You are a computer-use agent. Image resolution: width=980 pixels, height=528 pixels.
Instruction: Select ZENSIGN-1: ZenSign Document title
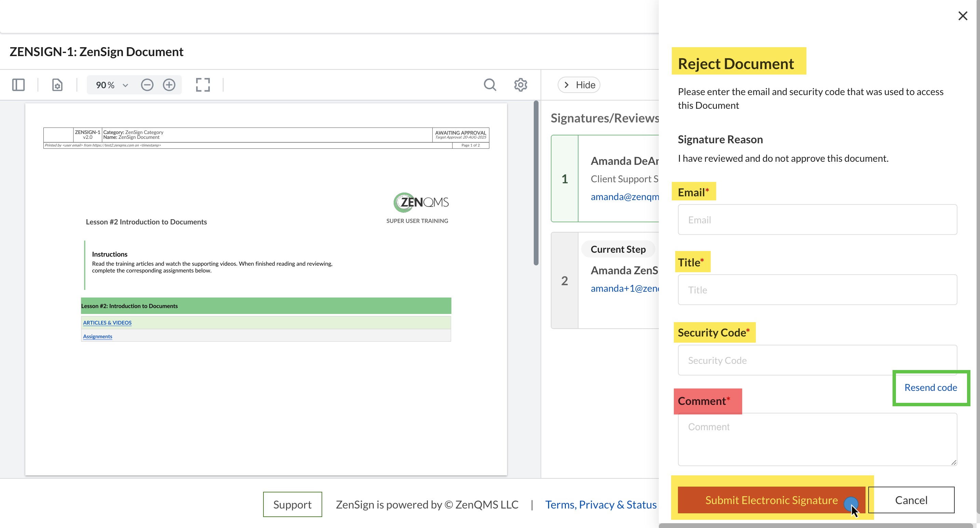click(96, 51)
